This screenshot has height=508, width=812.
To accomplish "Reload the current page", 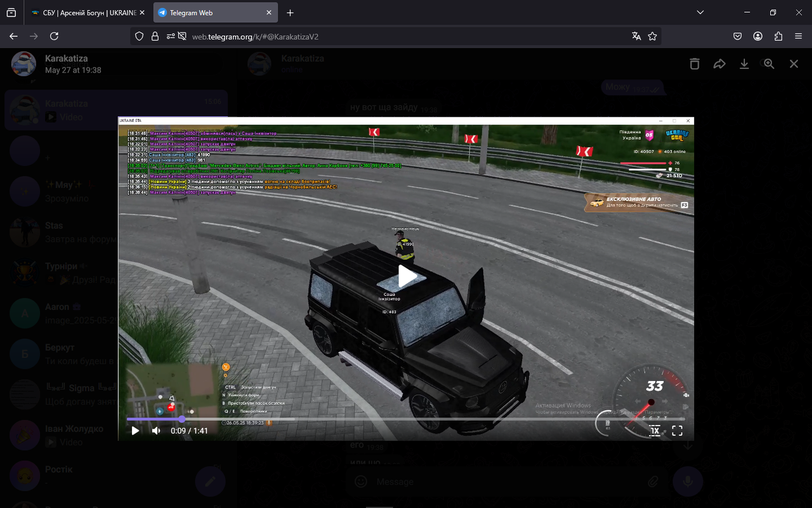I will coord(54,36).
